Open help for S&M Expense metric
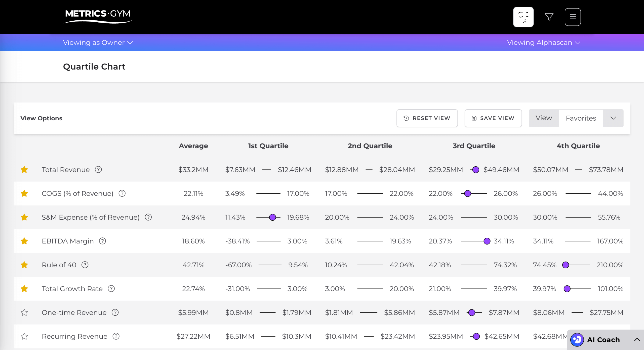This screenshot has width=644, height=350. [x=148, y=217]
